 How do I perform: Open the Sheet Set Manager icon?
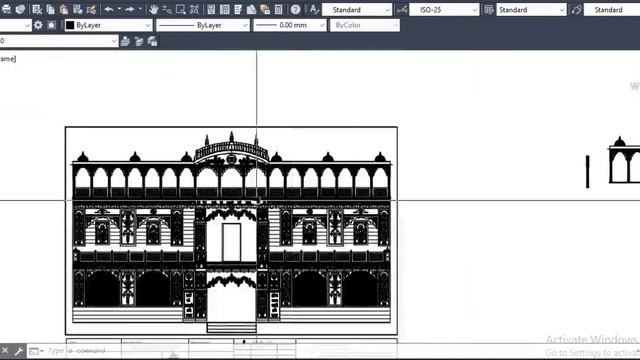(252, 9)
